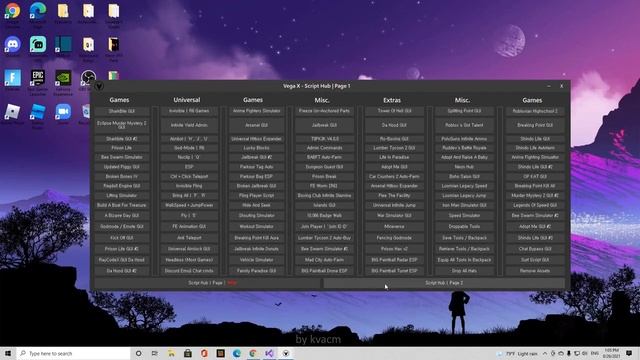Run FE Animation GUI script
Screen dimensions: 640x360
189,227
